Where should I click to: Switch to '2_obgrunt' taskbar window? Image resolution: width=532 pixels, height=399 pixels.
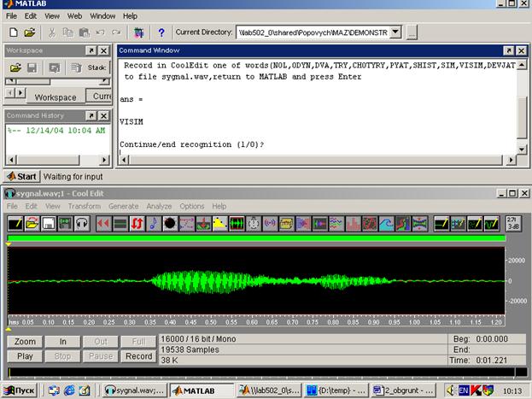coord(403,390)
